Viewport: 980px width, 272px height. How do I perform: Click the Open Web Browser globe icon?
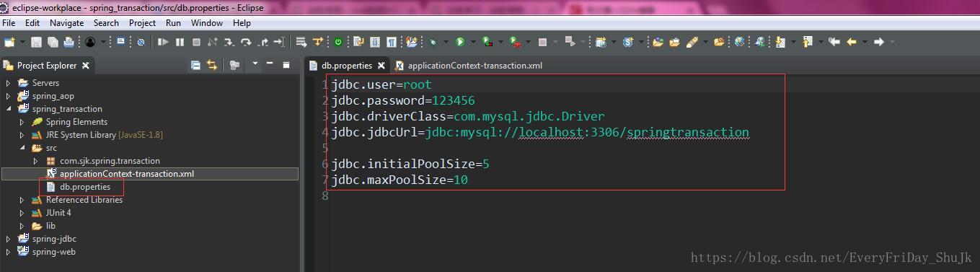(x=739, y=42)
